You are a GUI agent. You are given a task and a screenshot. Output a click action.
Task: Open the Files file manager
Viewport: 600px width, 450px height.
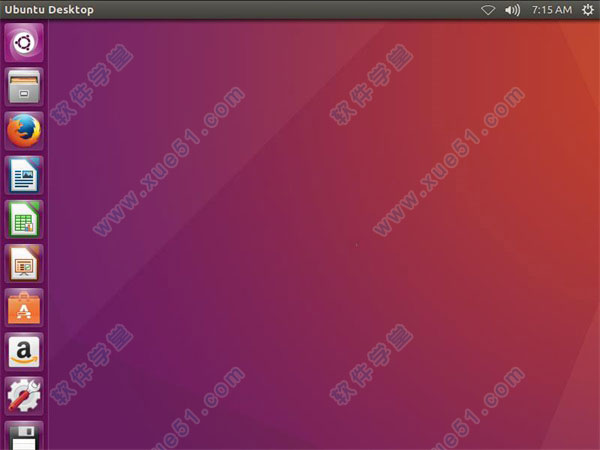[24, 86]
